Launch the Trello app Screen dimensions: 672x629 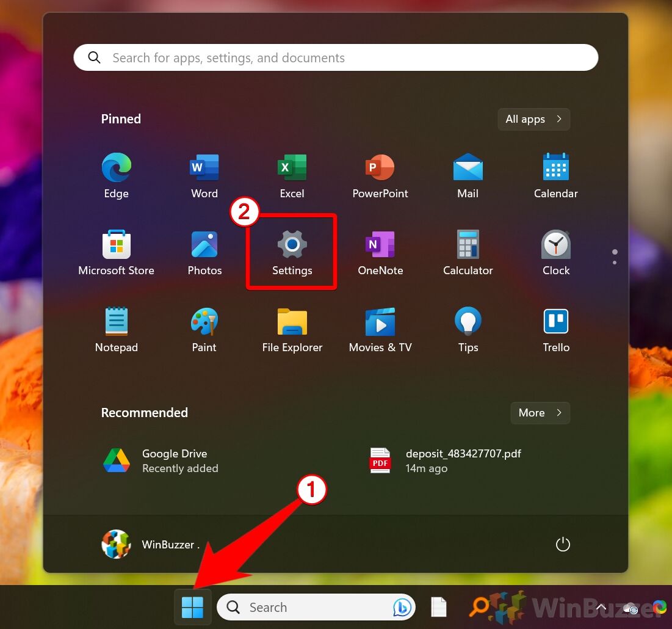pyautogui.click(x=556, y=329)
